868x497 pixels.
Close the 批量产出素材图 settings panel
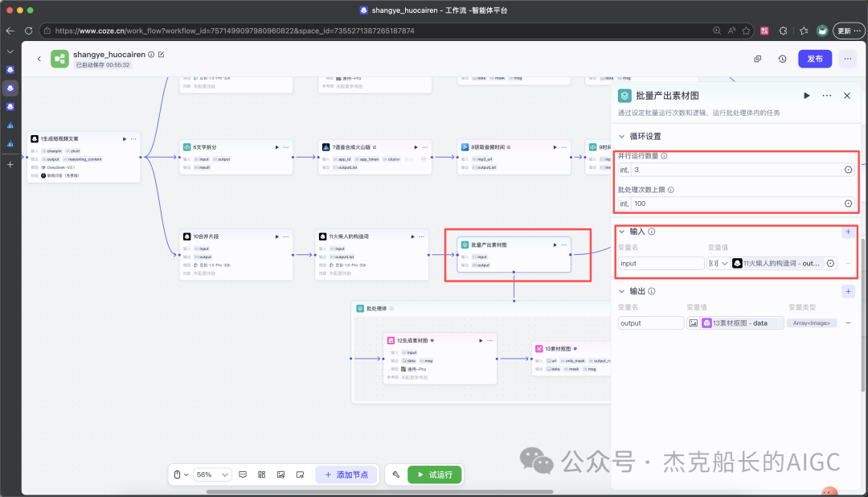point(847,96)
